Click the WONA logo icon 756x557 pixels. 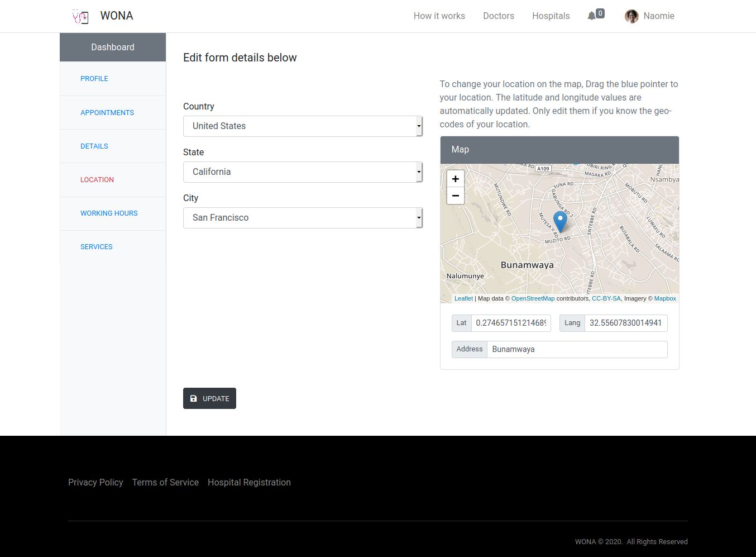[x=80, y=17]
